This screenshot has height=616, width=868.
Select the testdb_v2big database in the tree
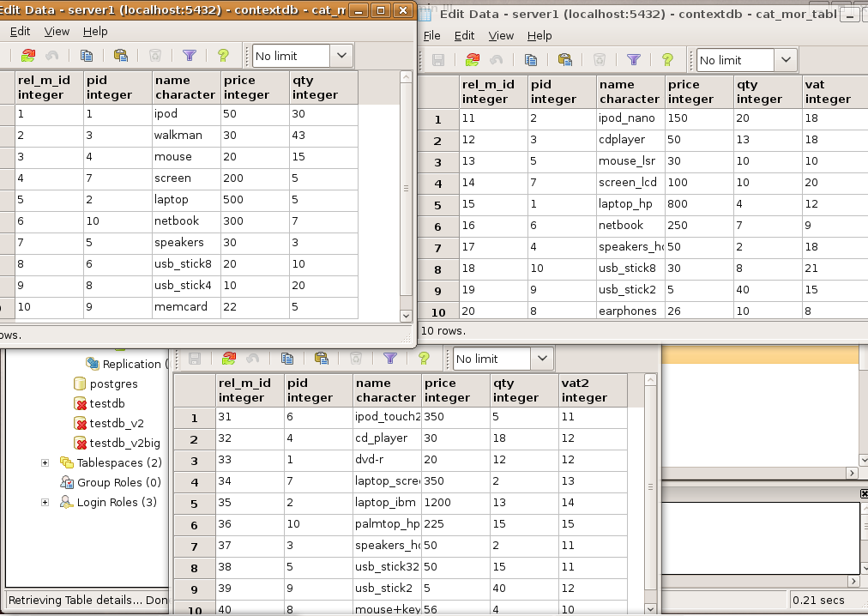(124, 444)
